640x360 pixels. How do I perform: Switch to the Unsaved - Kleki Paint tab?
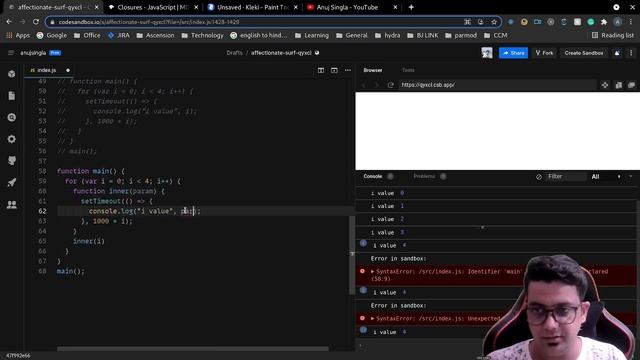pyautogui.click(x=252, y=7)
